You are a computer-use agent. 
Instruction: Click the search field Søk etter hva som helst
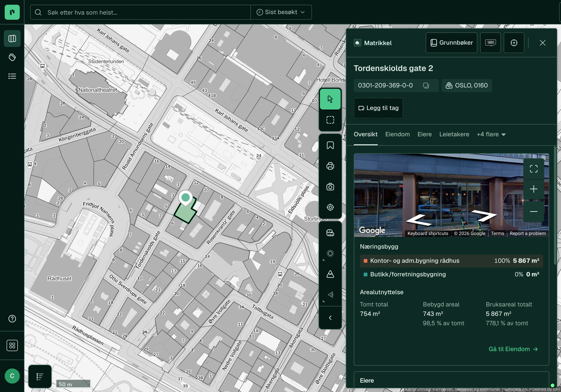click(x=140, y=12)
